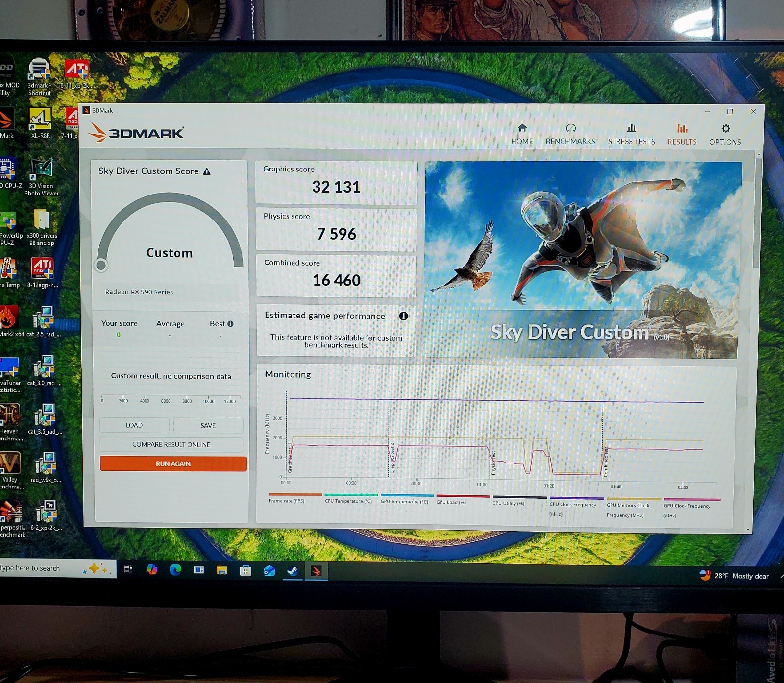
Task: Select the Core Temp desktop icon
Action: (x=9, y=272)
